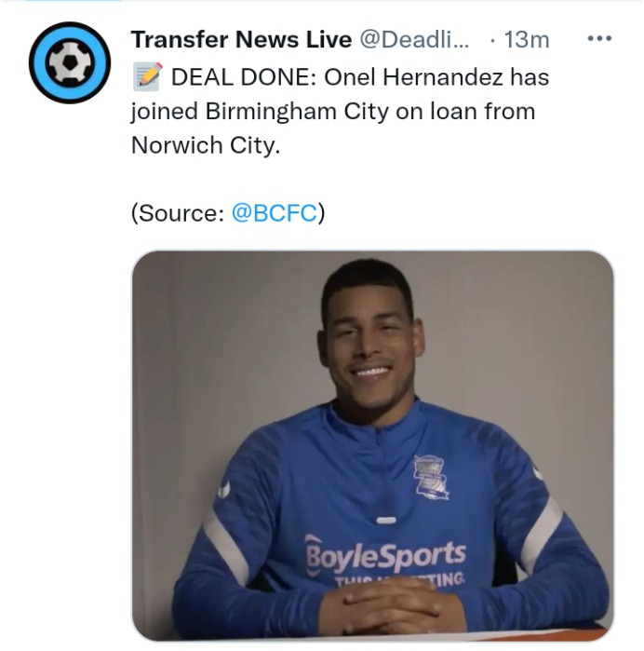Screen dimensions: 644x651
Task: Open the @Deadli... account handle
Action: [414, 39]
